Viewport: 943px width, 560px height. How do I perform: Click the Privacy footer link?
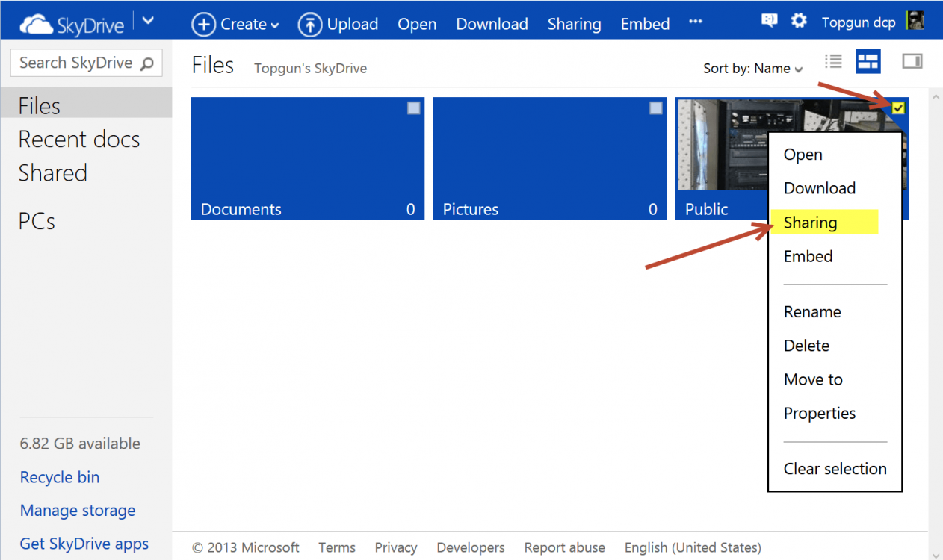[396, 547]
